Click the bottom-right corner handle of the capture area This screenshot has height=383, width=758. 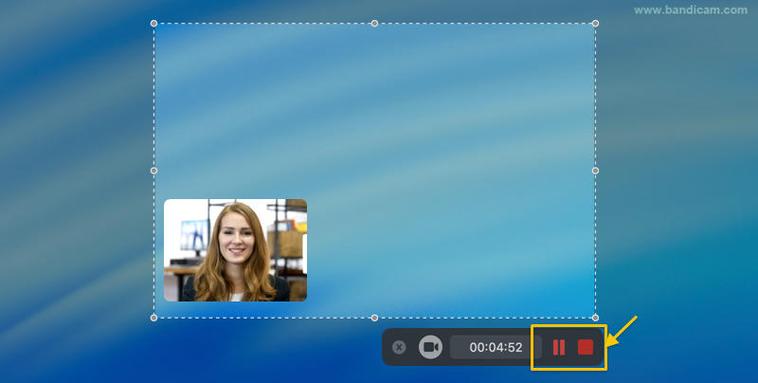595,317
